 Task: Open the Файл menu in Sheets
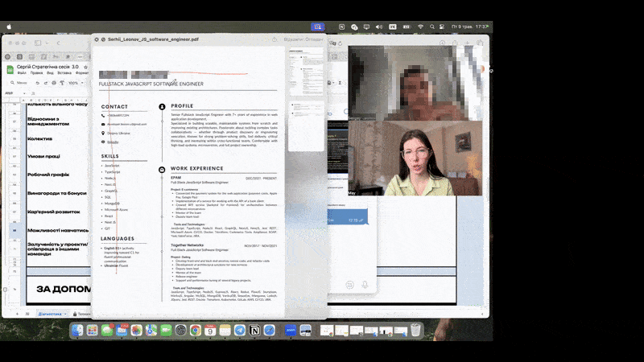(x=22, y=73)
